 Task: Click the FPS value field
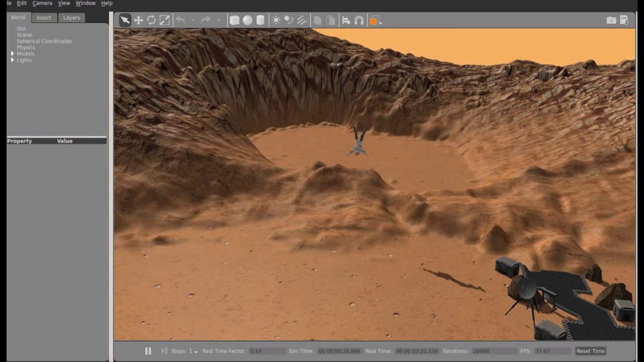pyautogui.click(x=552, y=351)
